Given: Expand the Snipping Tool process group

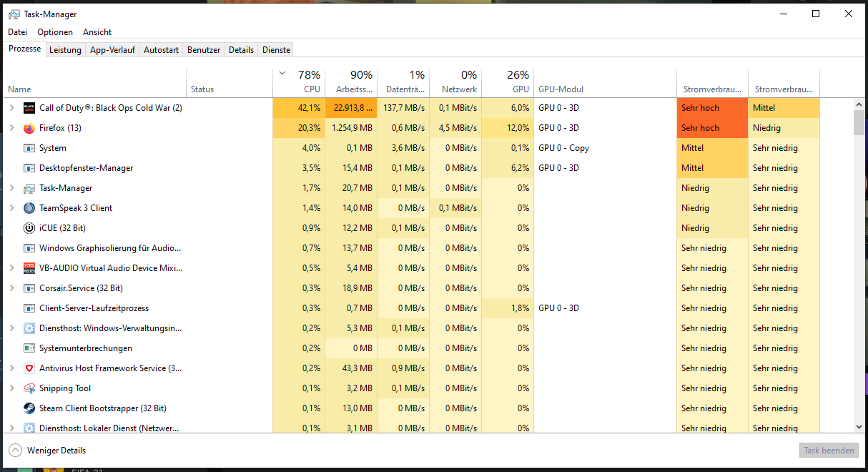Looking at the screenshot, I should [x=11, y=388].
